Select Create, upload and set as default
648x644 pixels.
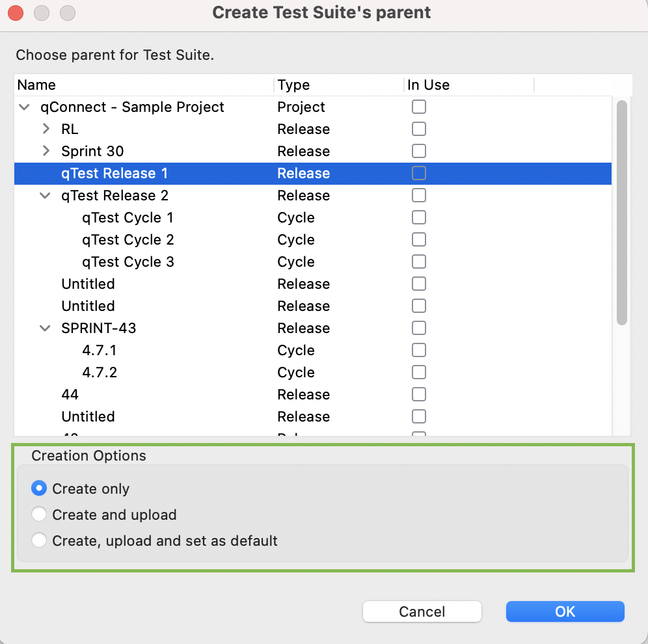pos(40,541)
